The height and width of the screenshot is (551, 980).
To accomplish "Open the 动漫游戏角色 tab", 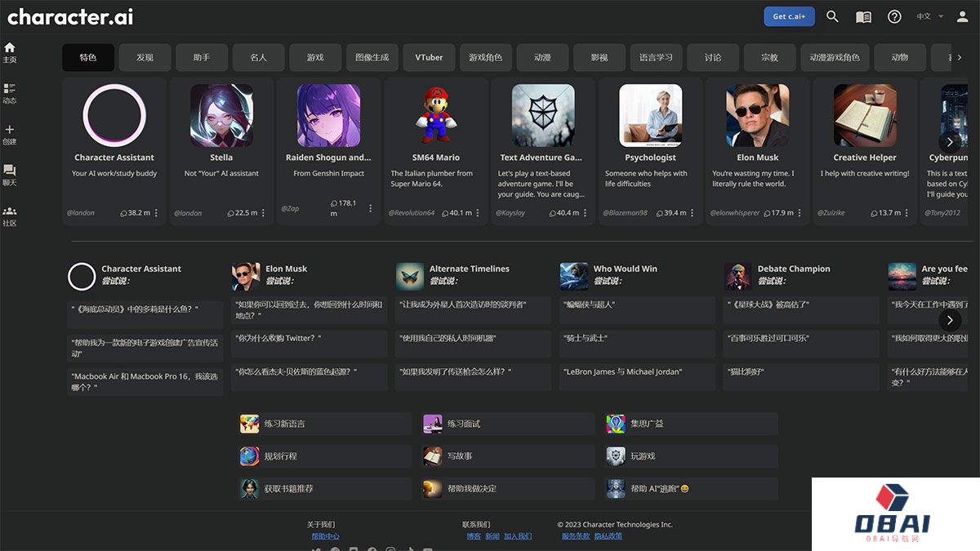I will [x=835, y=57].
